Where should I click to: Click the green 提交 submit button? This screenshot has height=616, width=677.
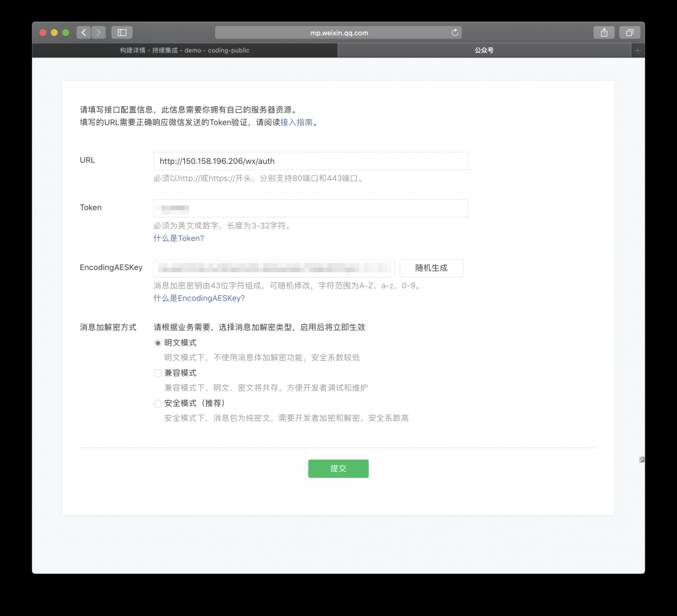click(x=338, y=468)
